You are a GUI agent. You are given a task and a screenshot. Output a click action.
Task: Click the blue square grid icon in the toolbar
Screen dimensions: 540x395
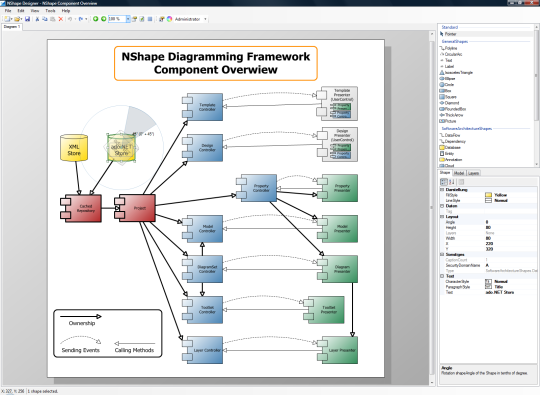click(x=150, y=19)
